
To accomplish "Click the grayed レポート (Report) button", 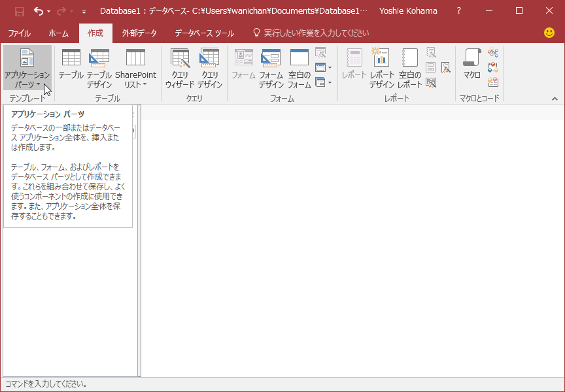I will pos(354,65).
